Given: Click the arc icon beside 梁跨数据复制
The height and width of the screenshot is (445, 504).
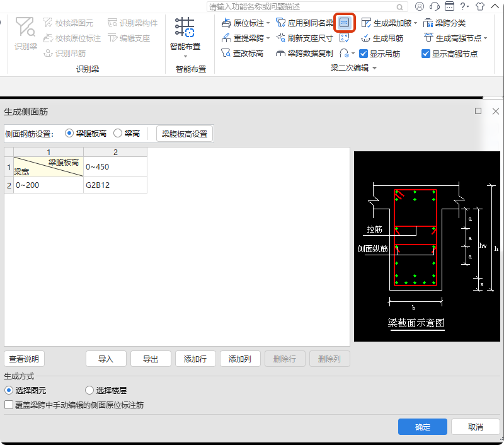Looking at the screenshot, I should 344,53.
